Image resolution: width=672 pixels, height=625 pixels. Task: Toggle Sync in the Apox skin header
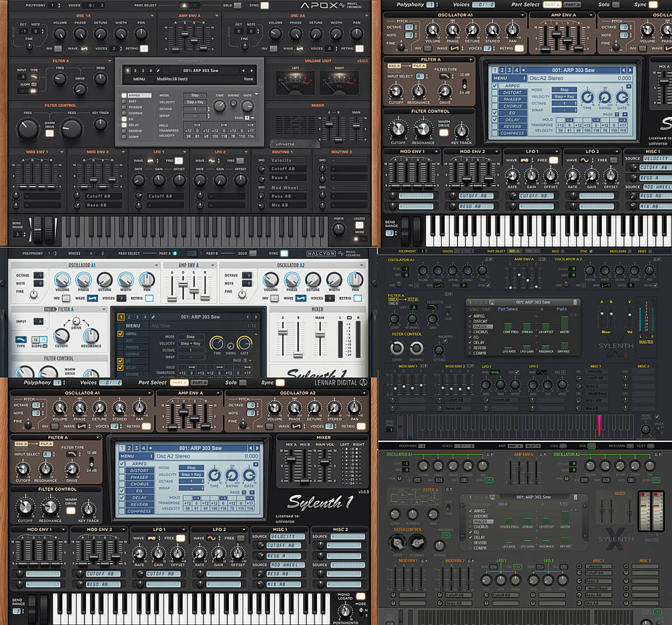pyautogui.click(x=265, y=6)
